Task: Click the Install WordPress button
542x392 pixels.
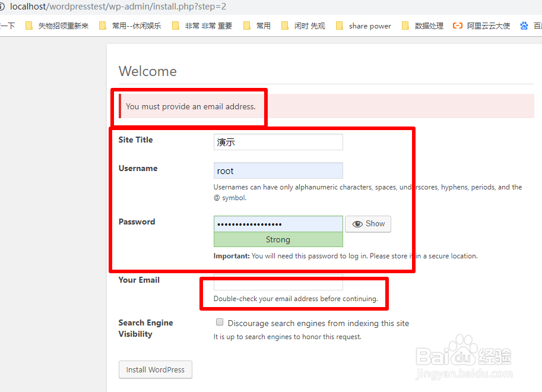Action: point(155,369)
